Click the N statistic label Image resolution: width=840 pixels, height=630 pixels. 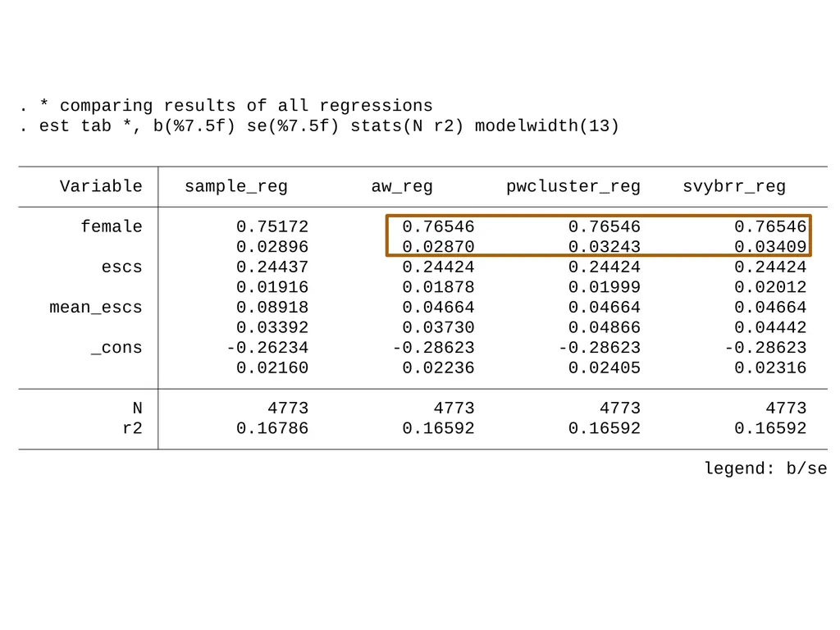click(138, 409)
